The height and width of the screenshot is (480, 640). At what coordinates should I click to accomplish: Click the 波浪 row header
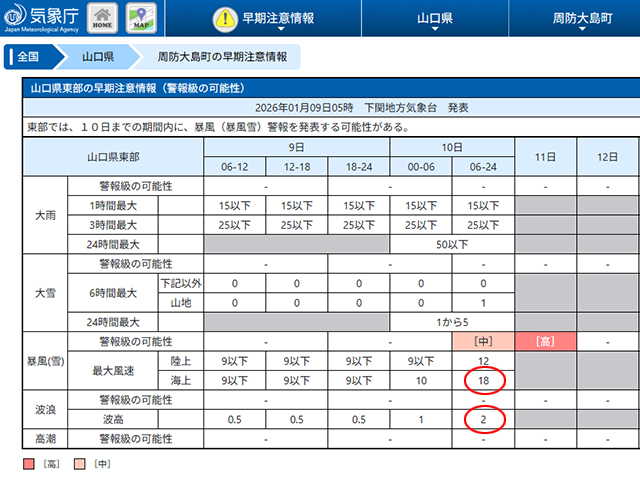(44, 409)
